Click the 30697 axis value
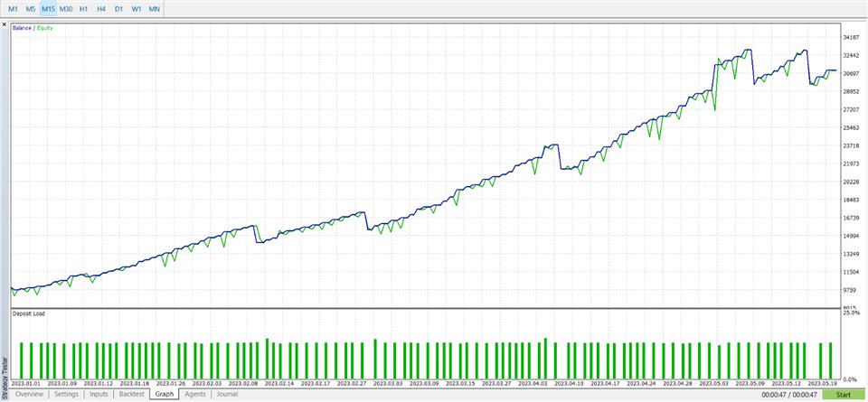The width and height of the screenshot is (868, 402). click(851, 73)
